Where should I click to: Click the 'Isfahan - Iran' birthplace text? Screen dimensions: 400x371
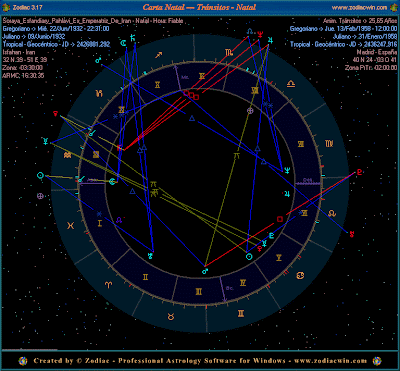click(19, 52)
